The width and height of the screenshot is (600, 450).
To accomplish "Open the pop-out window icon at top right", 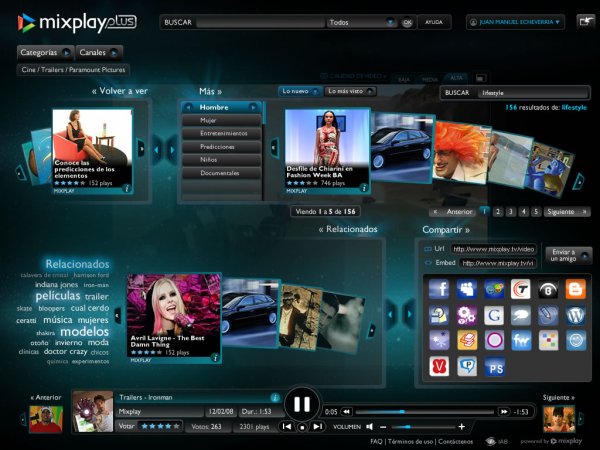I will point(585,21).
